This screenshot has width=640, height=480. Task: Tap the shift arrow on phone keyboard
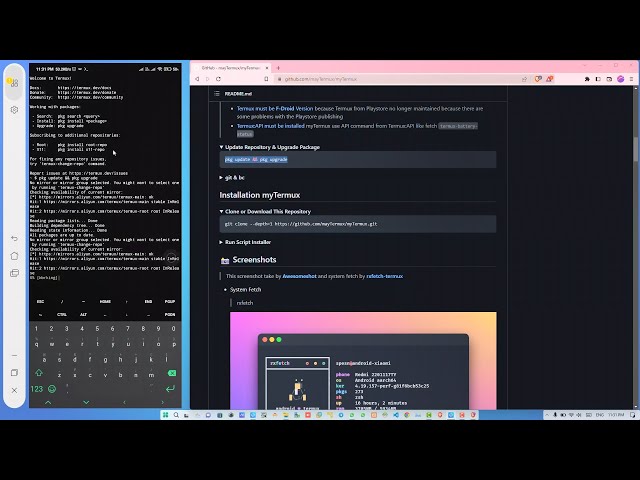[39, 373]
